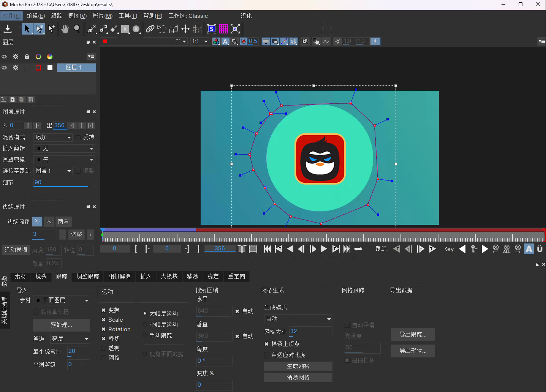Select the 手动跟踪 radio button
Viewport: 546px width, 392px height.
tap(145, 335)
